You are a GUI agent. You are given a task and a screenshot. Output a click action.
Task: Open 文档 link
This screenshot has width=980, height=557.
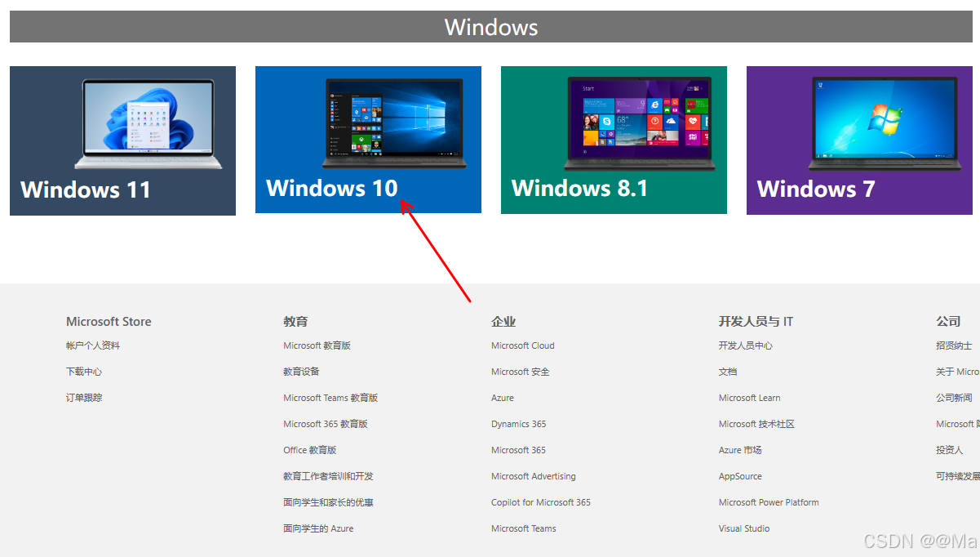coord(728,372)
